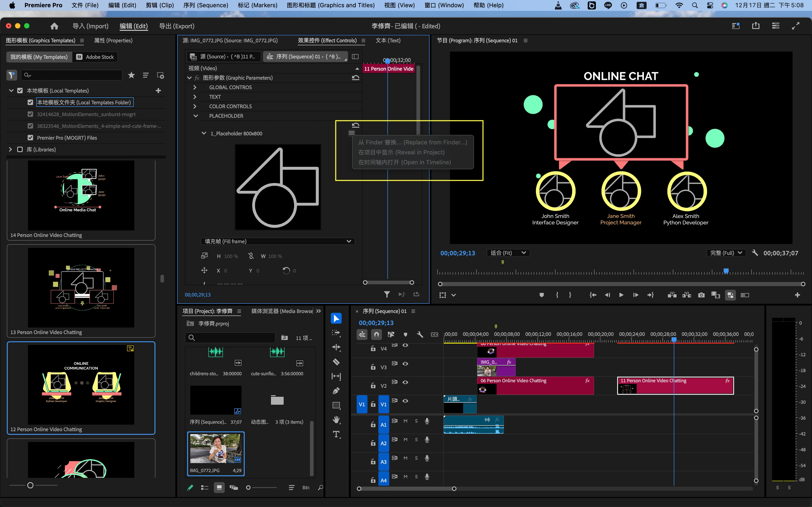Select IMG_0772.JPG thumbnail in Project panel

coord(215,449)
